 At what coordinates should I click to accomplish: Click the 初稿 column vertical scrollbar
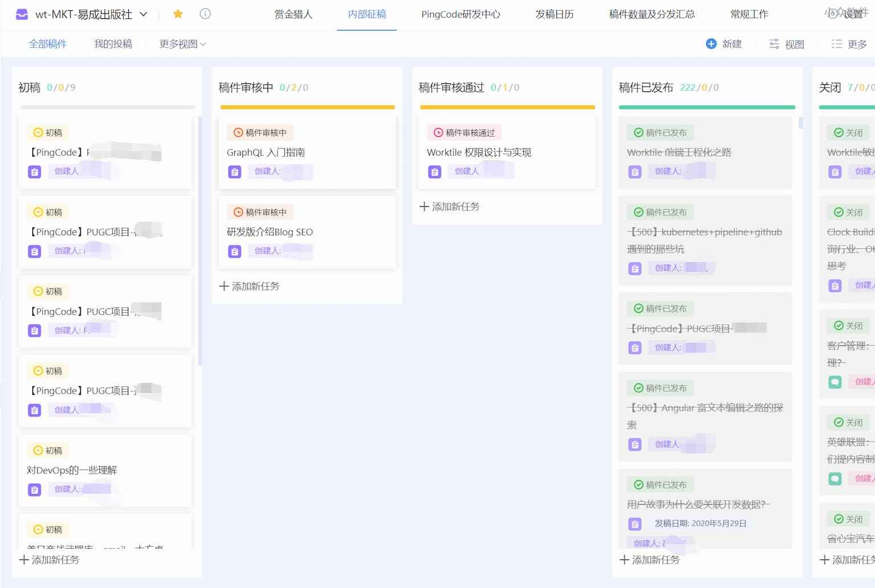coord(200,240)
